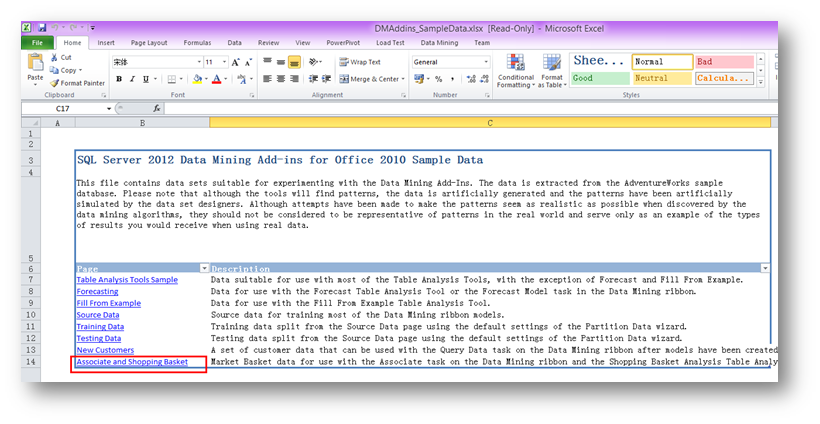Image resolution: width=820 pixels, height=424 pixels.
Task: Open Customize Quick Access Toolbar dropdown
Action: [92, 28]
